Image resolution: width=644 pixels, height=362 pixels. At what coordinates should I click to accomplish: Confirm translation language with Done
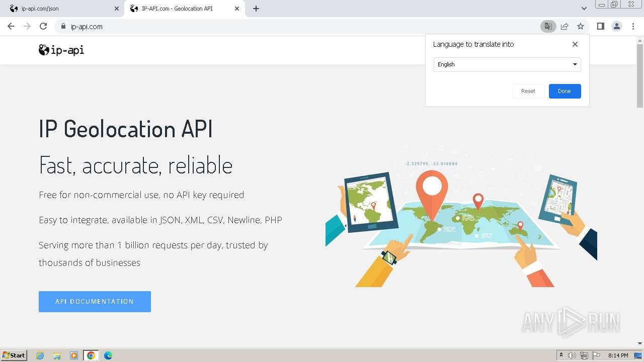[x=565, y=91]
